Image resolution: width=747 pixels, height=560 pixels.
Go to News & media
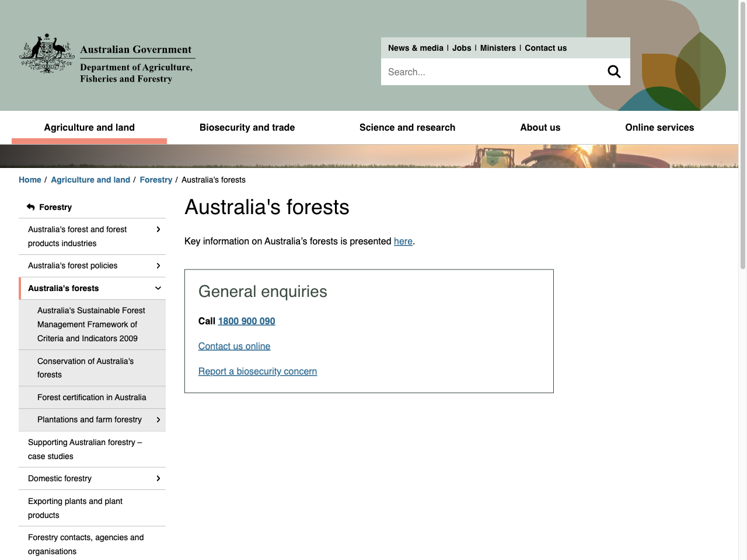coord(416,48)
